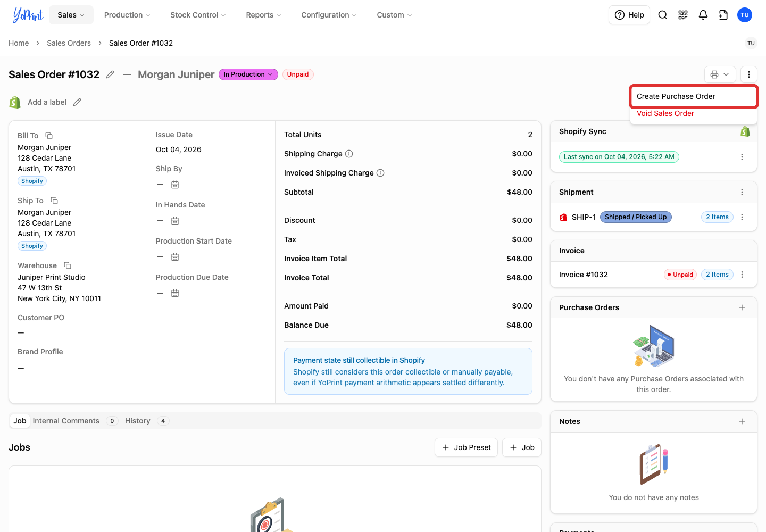Open the notifications bell
The width and height of the screenshot is (766, 532).
703,15
